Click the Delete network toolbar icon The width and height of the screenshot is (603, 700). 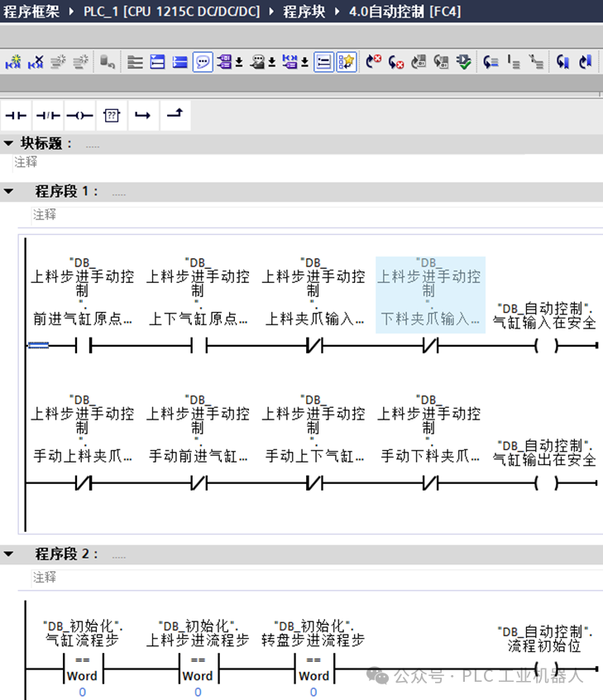(36, 61)
